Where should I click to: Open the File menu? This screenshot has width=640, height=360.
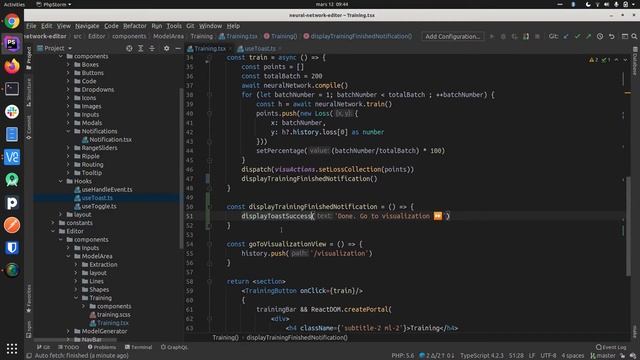pyautogui.click(x=31, y=26)
